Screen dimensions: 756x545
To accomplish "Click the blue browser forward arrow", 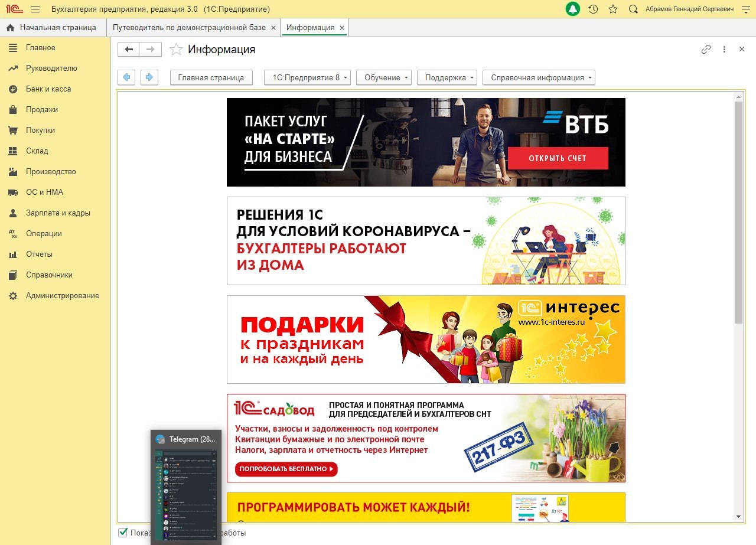I will coord(149,77).
